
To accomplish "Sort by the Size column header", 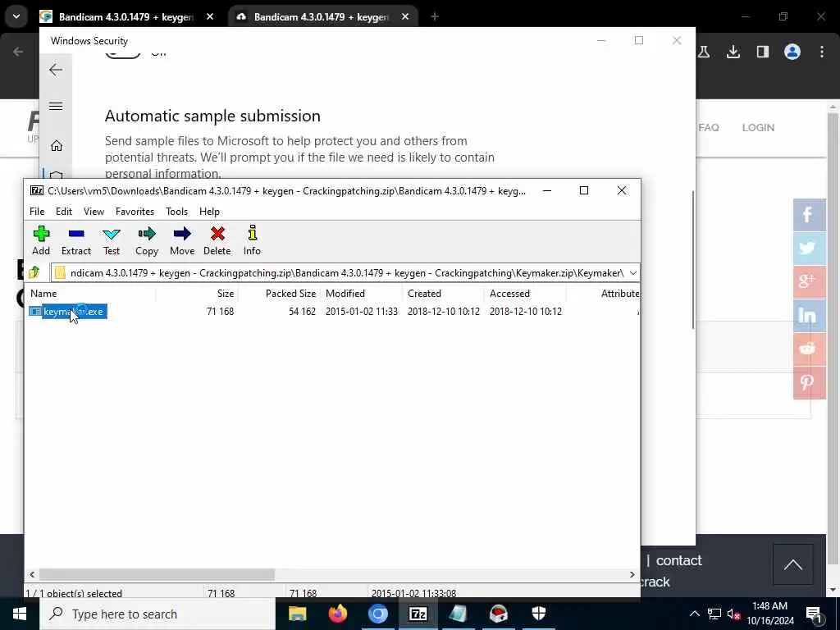I will (197, 294).
